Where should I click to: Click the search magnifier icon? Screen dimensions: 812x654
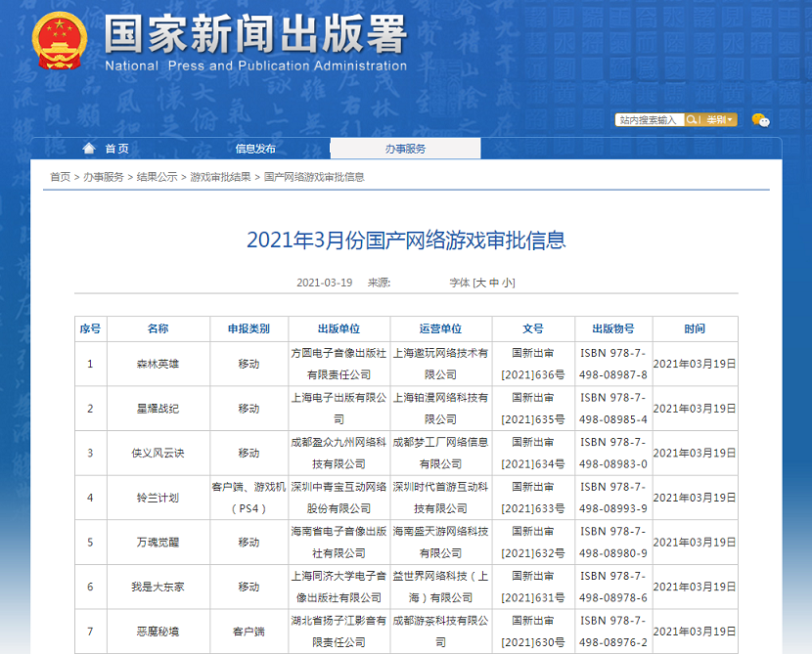coord(692,120)
